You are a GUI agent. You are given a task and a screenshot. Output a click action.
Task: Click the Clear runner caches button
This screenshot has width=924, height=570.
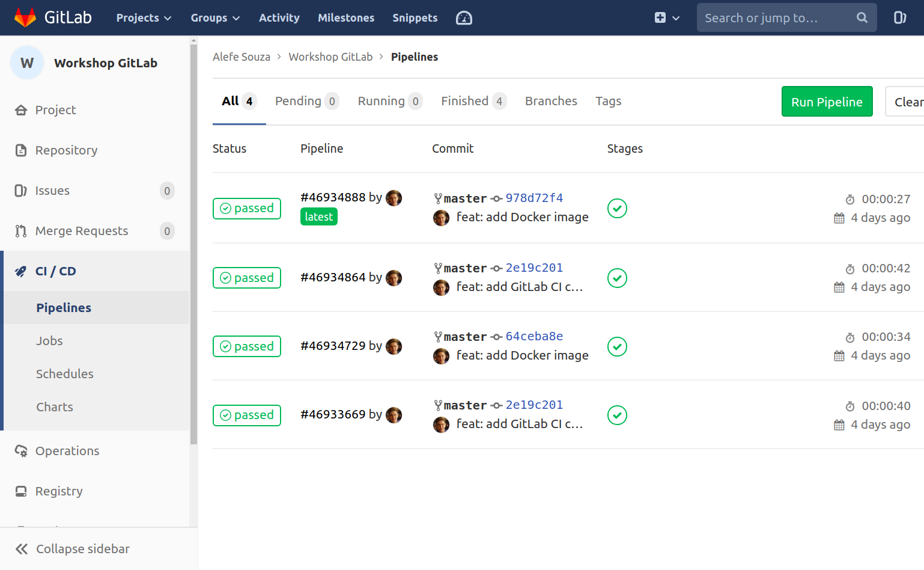pyautogui.click(x=905, y=102)
